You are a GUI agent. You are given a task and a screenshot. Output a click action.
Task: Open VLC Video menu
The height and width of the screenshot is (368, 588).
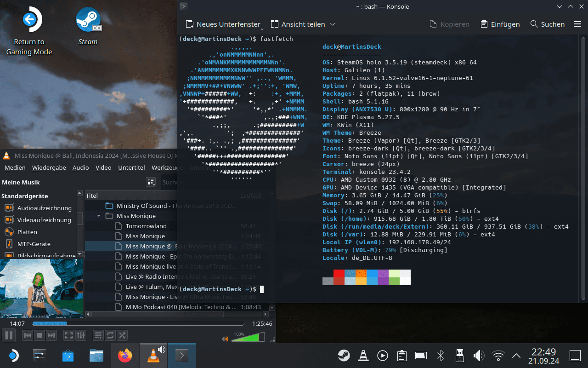103,167
